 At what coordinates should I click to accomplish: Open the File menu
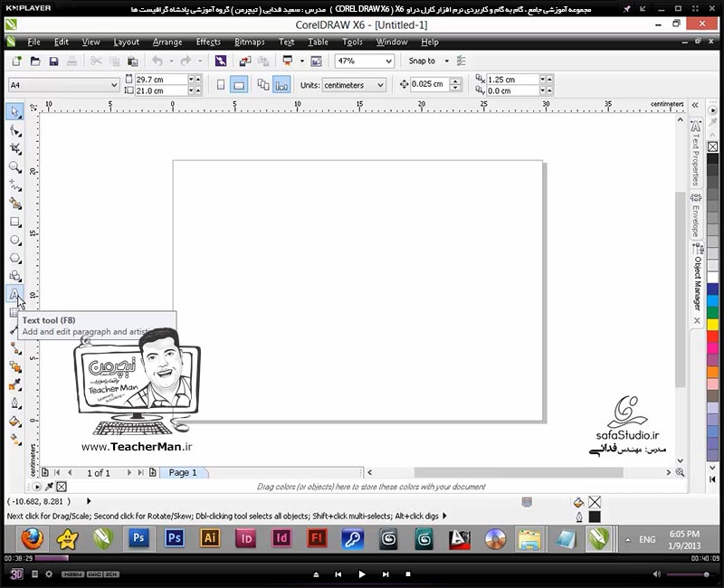(33, 42)
